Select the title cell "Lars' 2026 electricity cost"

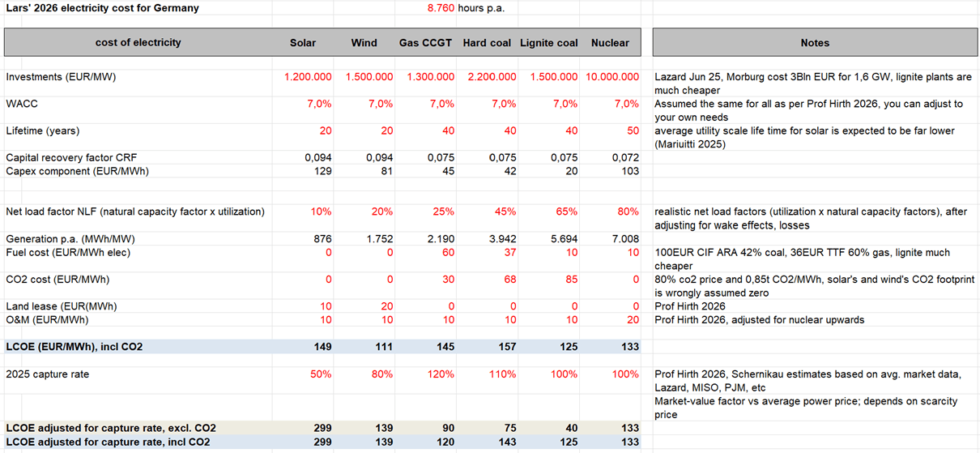click(102, 8)
